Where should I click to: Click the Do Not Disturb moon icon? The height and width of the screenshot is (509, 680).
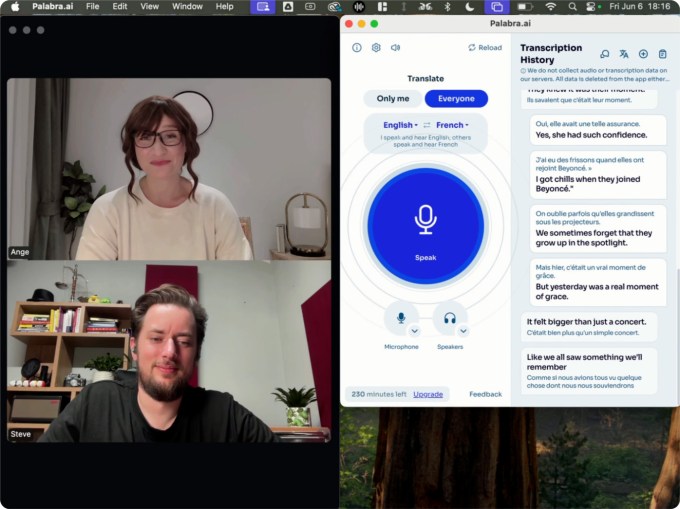point(470,7)
